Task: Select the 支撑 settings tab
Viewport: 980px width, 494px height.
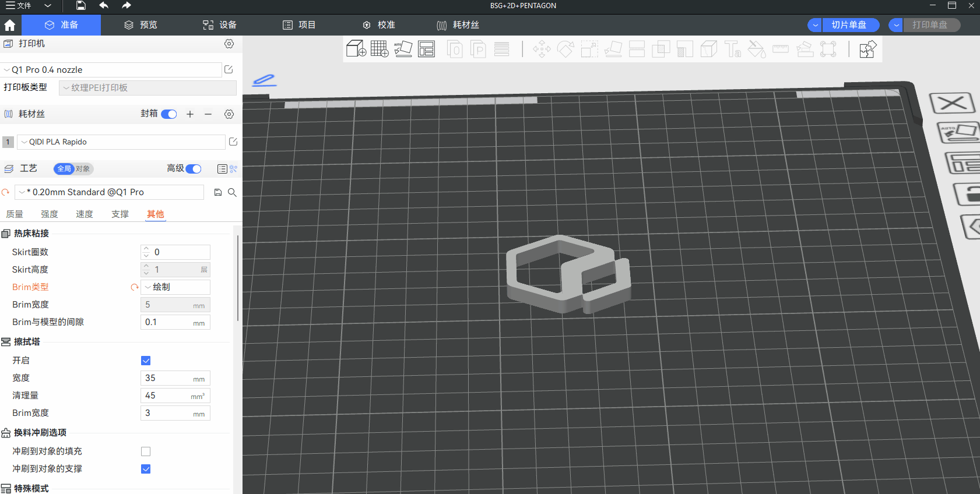Action: 120,214
